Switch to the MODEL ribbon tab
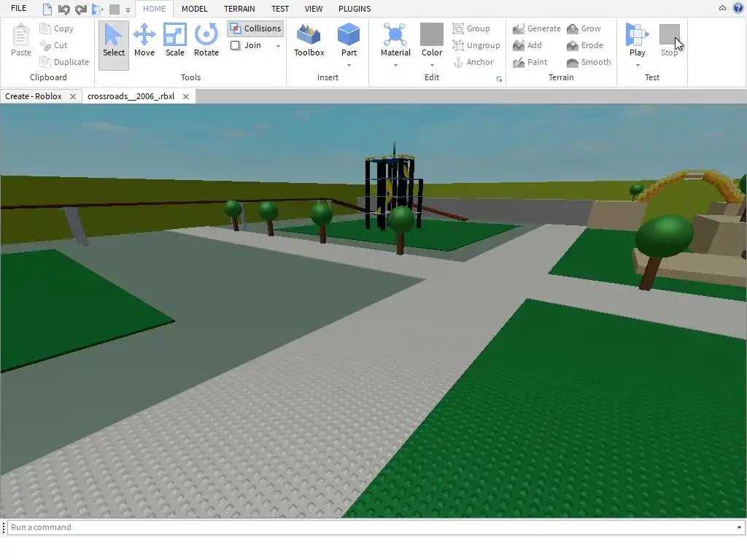This screenshot has height=560, width=747. click(x=194, y=9)
